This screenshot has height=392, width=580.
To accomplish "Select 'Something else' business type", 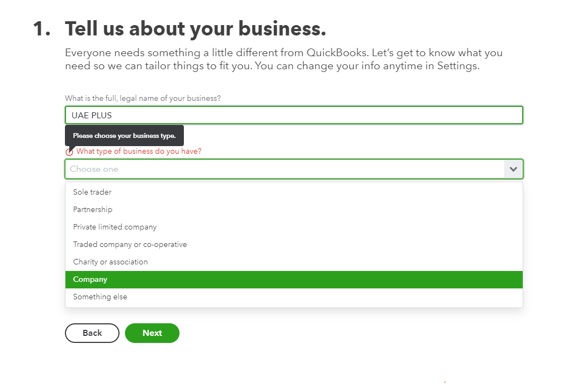I will click(x=100, y=297).
